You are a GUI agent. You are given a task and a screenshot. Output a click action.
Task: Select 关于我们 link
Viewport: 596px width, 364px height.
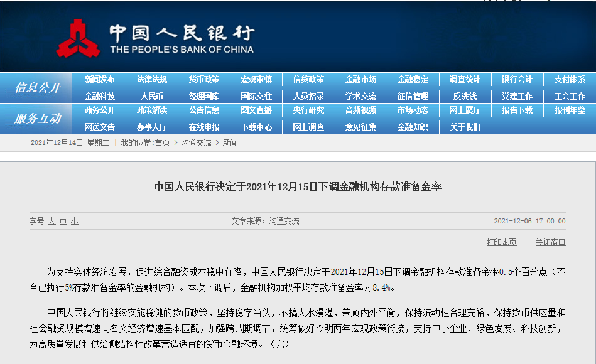(x=465, y=127)
